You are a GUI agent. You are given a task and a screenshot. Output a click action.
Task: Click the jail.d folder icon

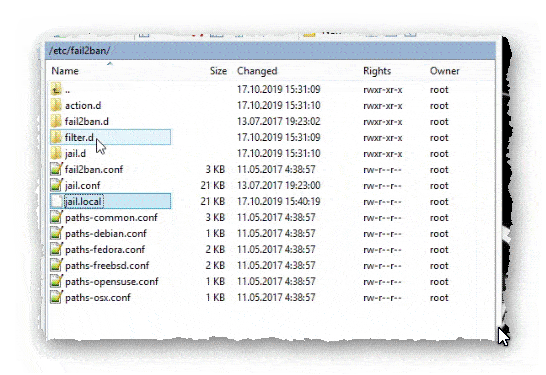(56, 153)
